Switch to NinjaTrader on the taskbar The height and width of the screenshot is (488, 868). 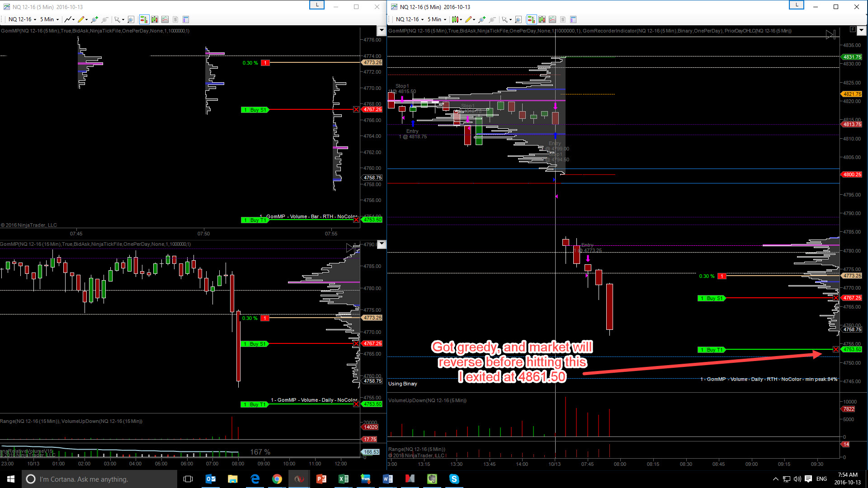tap(299, 479)
